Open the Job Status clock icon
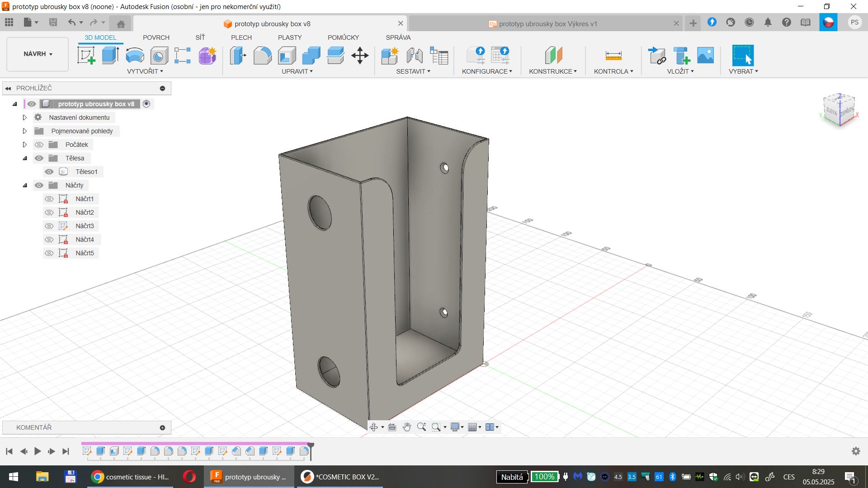Screen dimensions: 868x488 (749, 22)
